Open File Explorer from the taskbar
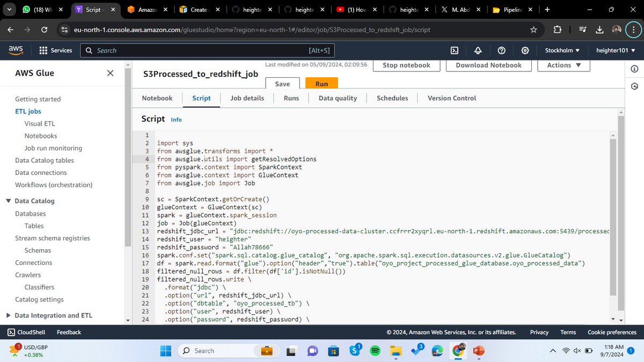Image resolution: width=644 pixels, height=362 pixels. click(396, 351)
